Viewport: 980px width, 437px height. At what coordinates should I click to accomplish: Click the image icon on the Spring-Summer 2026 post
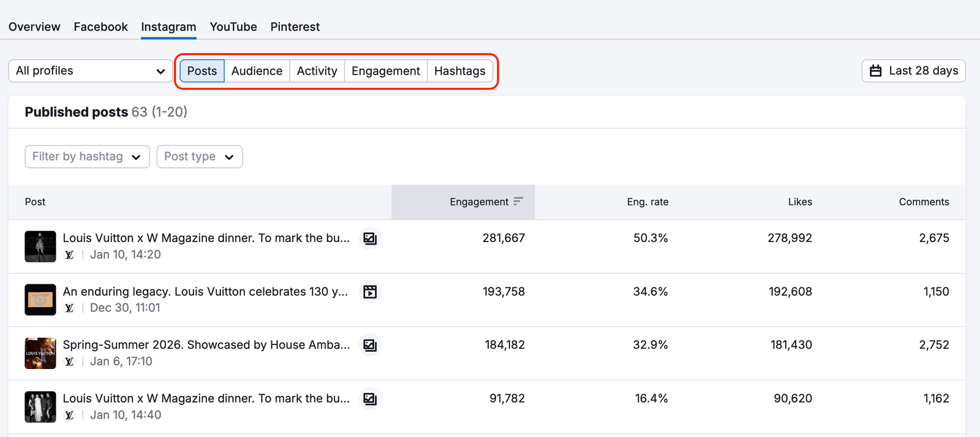(370, 346)
